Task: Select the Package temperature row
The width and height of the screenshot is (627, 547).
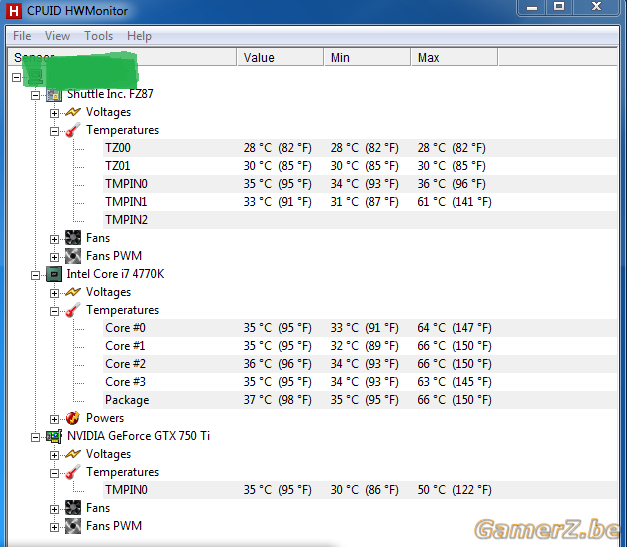Action: 360,400
